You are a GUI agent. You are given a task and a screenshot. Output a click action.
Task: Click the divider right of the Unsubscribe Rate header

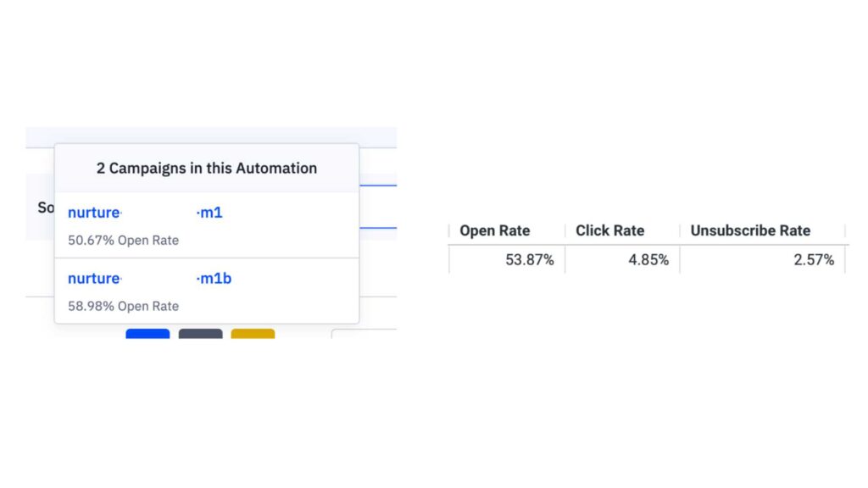tap(845, 230)
